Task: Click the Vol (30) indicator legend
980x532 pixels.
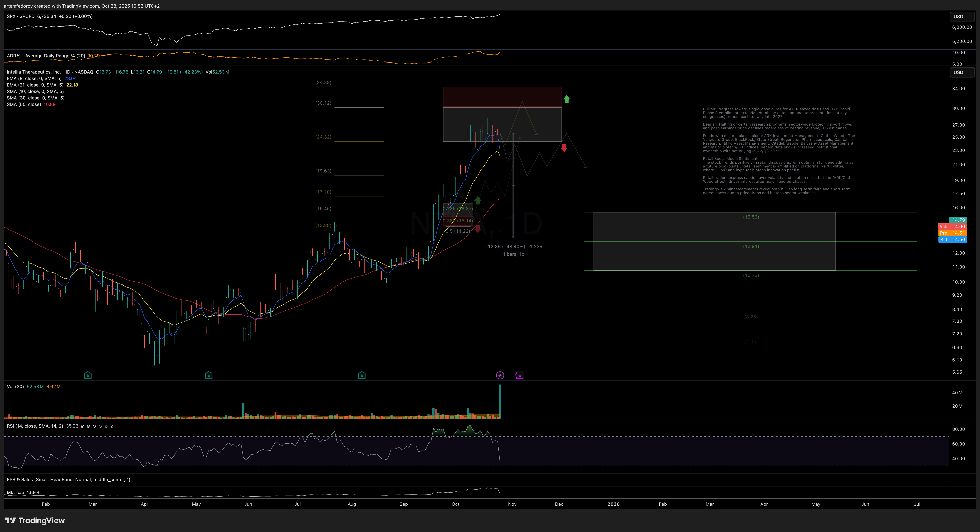Action: pyautogui.click(x=15, y=386)
